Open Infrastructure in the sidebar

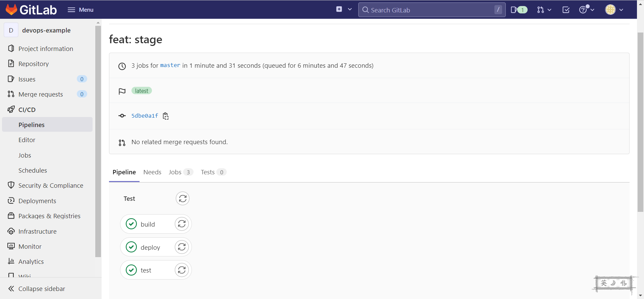38,231
